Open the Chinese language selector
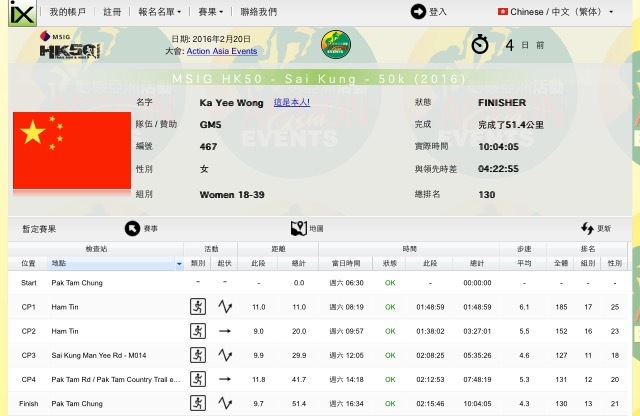The image size is (640, 416). 562,12
